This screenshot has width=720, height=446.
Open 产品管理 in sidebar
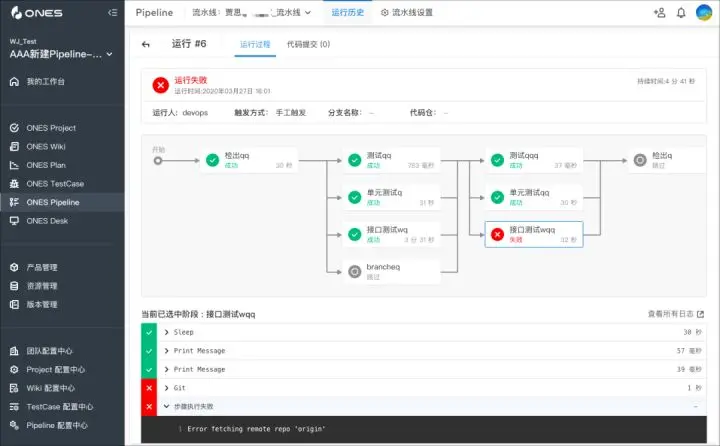(x=62, y=267)
